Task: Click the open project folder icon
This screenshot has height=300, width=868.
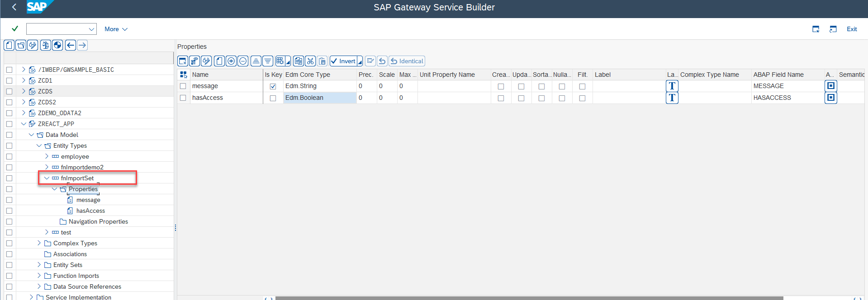Action: (21, 45)
